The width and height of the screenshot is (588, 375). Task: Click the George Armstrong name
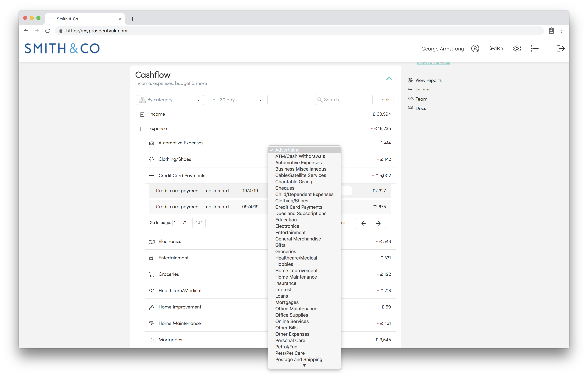442,49
